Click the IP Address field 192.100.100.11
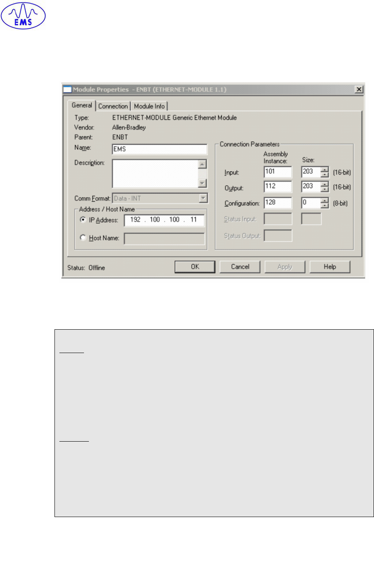This screenshot has width=374, height=588. click(164, 220)
